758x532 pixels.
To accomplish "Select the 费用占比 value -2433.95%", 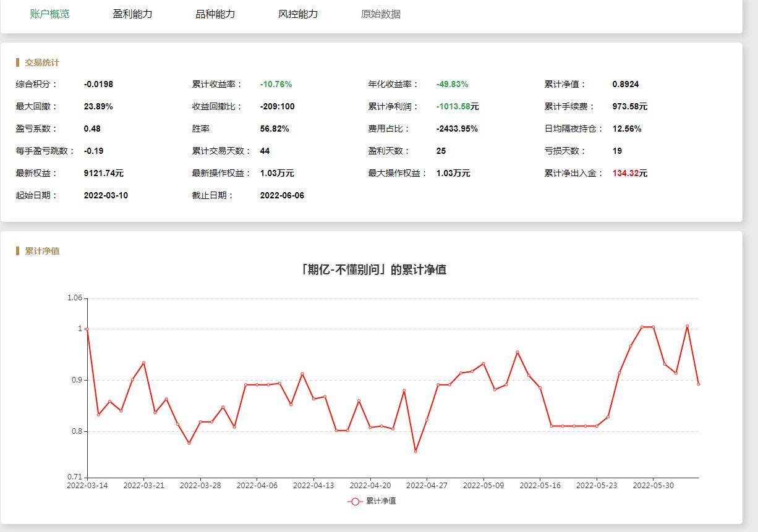I will tap(457, 129).
